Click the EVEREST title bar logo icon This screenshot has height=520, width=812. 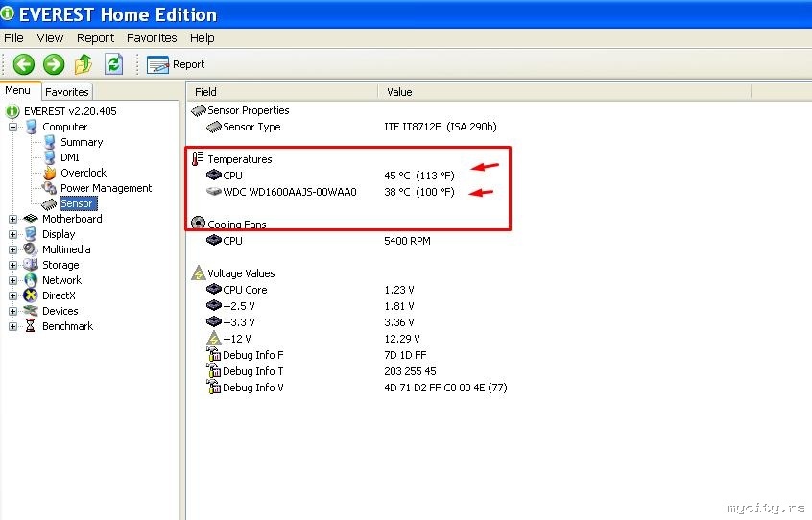tap(7, 13)
